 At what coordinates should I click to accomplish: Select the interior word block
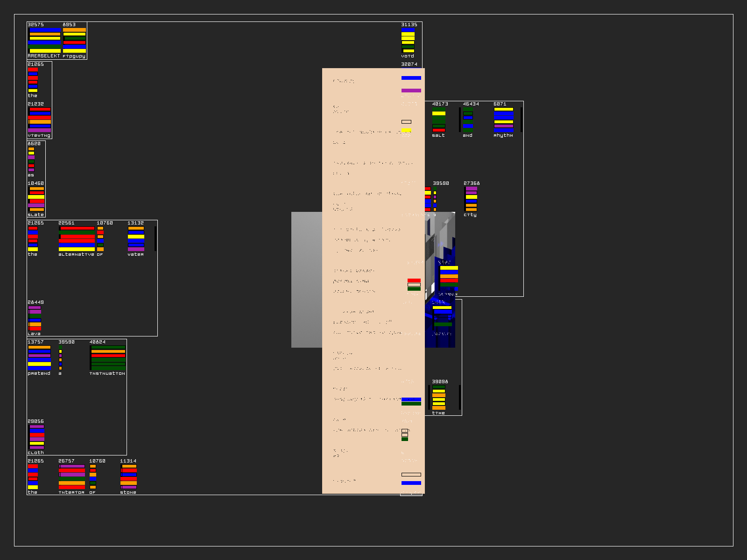pyautogui.click(x=72, y=477)
